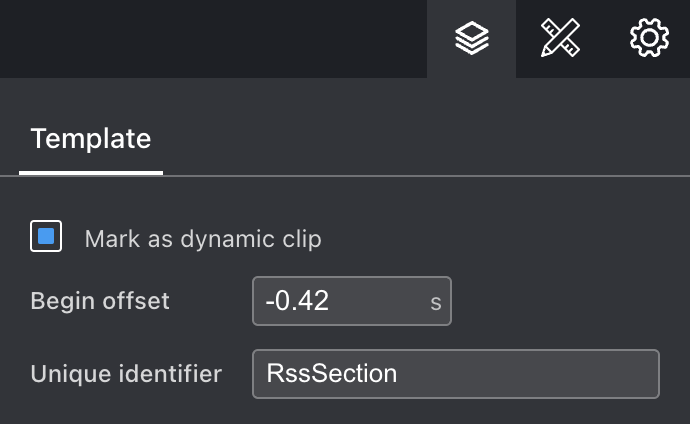
Task: Click the 'Begin offset' label
Action: pyautogui.click(x=100, y=301)
